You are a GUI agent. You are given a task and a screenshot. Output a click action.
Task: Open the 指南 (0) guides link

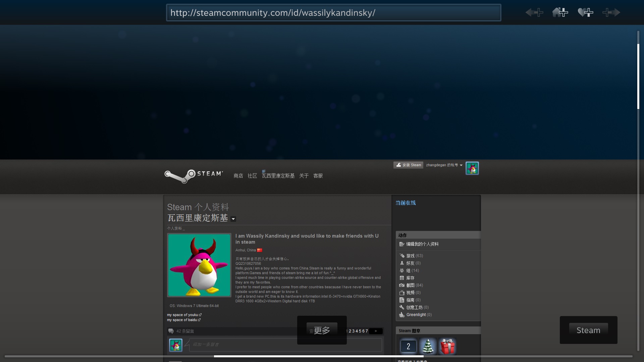[414, 300]
